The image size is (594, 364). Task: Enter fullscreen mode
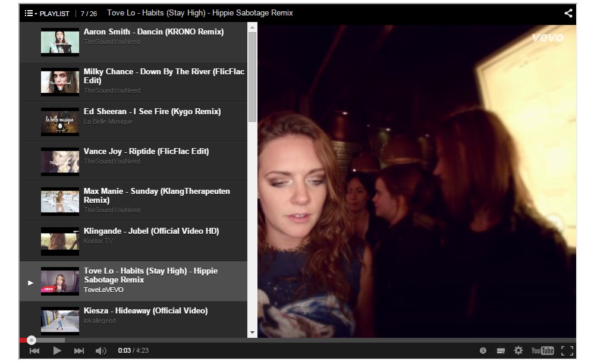pyautogui.click(x=567, y=351)
